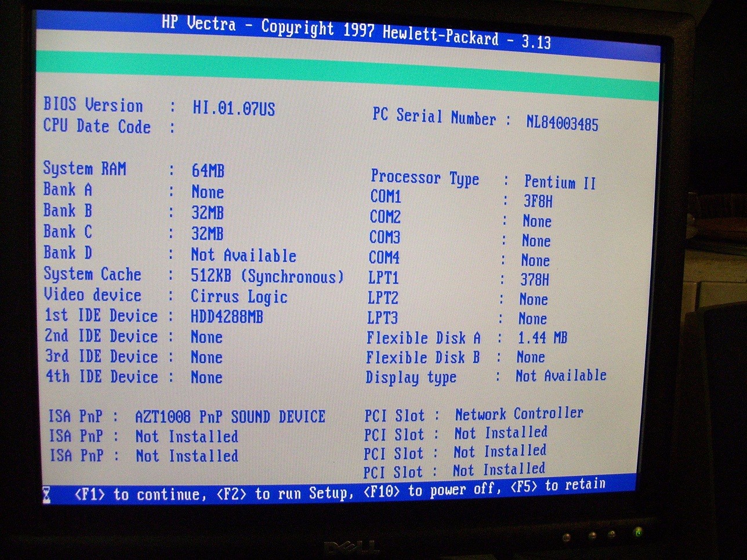Select the COM1 address 3F8H
Viewport: 747px width, 560px height.
coord(538,201)
